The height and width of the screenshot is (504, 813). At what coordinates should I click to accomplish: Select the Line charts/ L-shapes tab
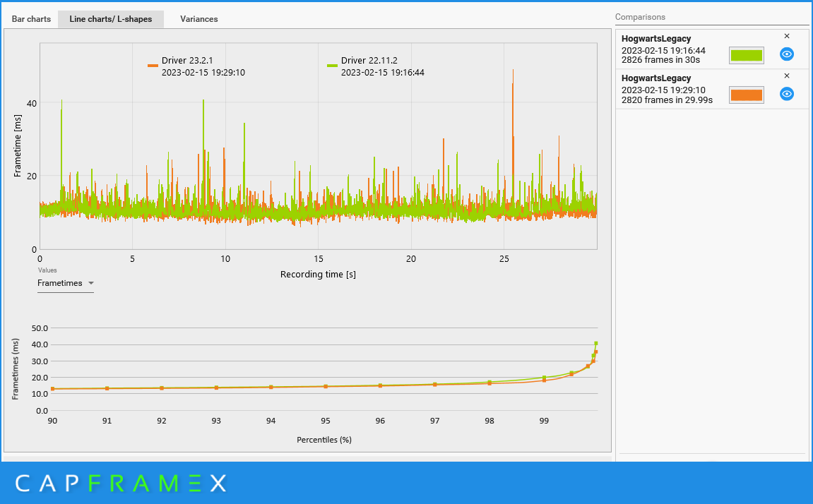coord(110,19)
